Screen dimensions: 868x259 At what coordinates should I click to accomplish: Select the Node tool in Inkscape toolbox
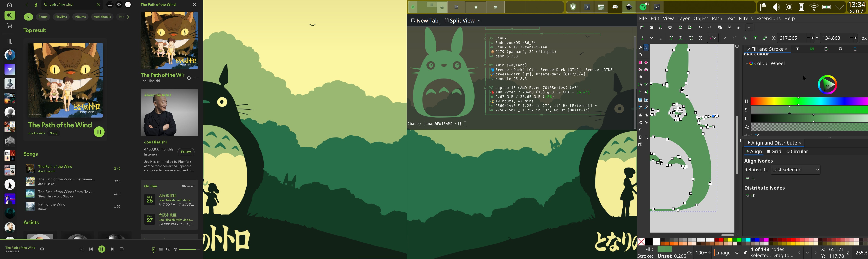pyautogui.click(x=646, y=48)
